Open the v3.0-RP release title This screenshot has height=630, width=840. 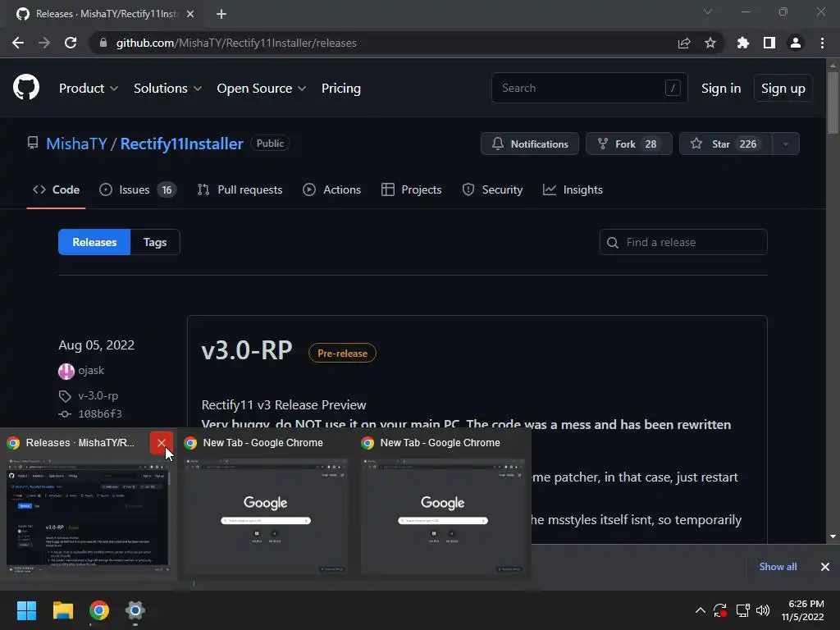coord(247,351)
